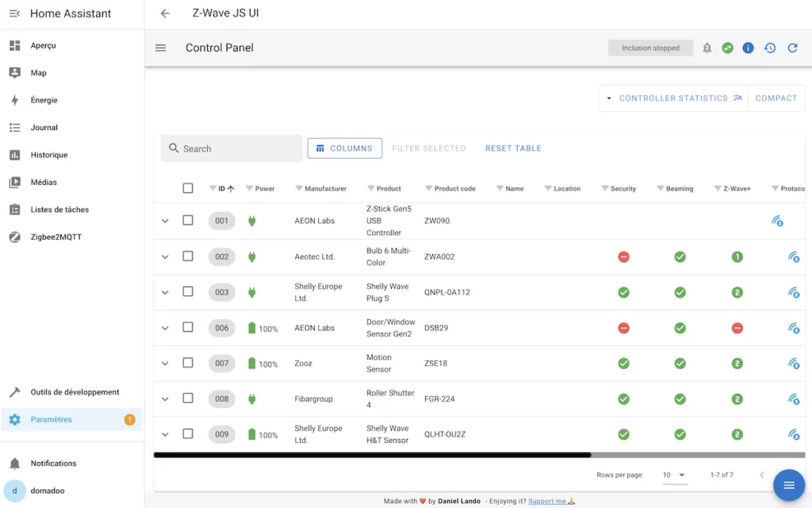Toggle the select-all checkbox in the table header
812x508 pixels.
pos(188,188)
